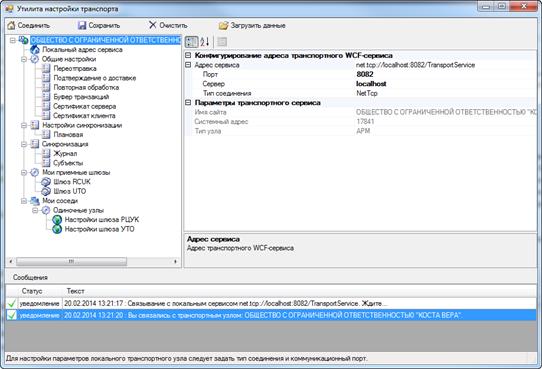This screenshot has height=369, width=542.
Task: Collapse the Одиночные узлы tree node
Action: 35,210
